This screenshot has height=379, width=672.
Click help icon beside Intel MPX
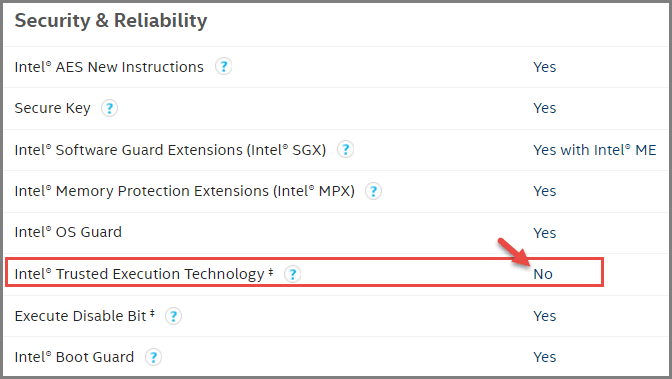point(373,191)
